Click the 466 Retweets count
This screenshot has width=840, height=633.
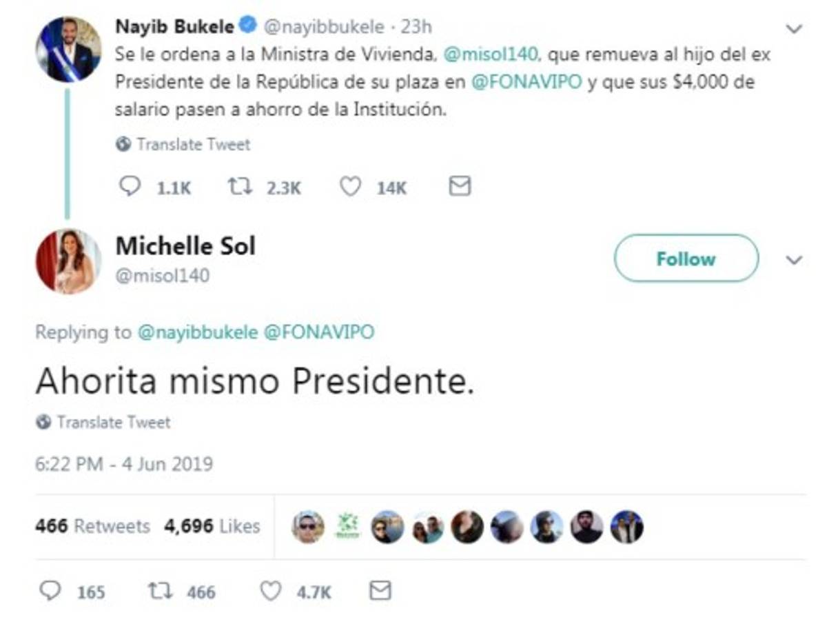tap(92, 526)
